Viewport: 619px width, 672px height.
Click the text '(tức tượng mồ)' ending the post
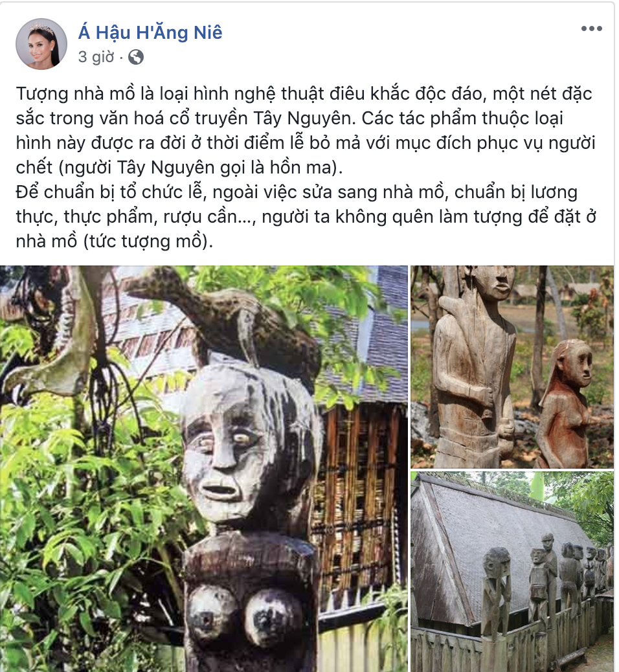[148, 241]
